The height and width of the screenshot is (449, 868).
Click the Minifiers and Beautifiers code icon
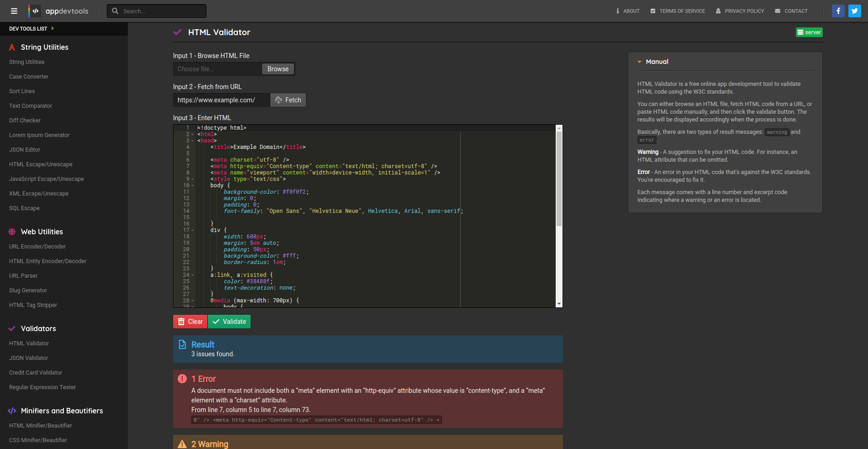pyautogui.click(x=12, y=411)
